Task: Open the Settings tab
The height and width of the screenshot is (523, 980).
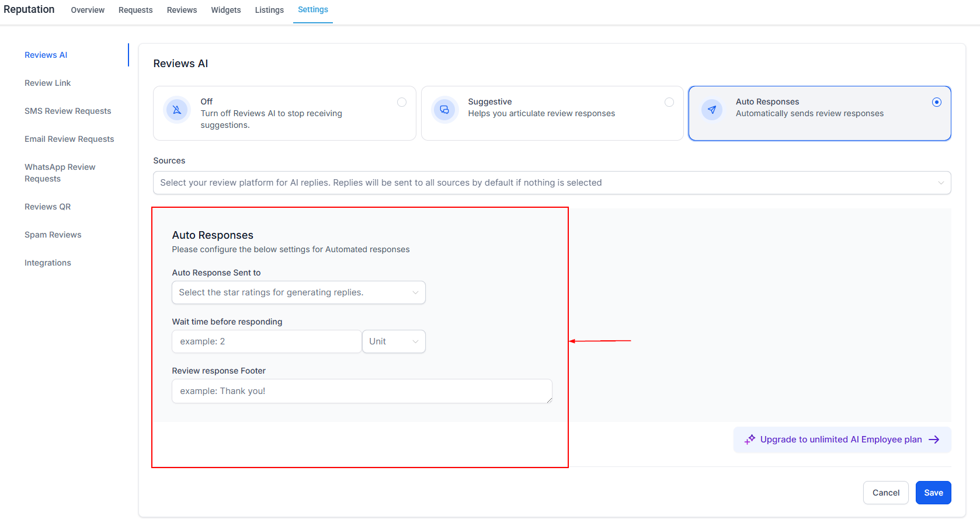Action: click(313, 10)
